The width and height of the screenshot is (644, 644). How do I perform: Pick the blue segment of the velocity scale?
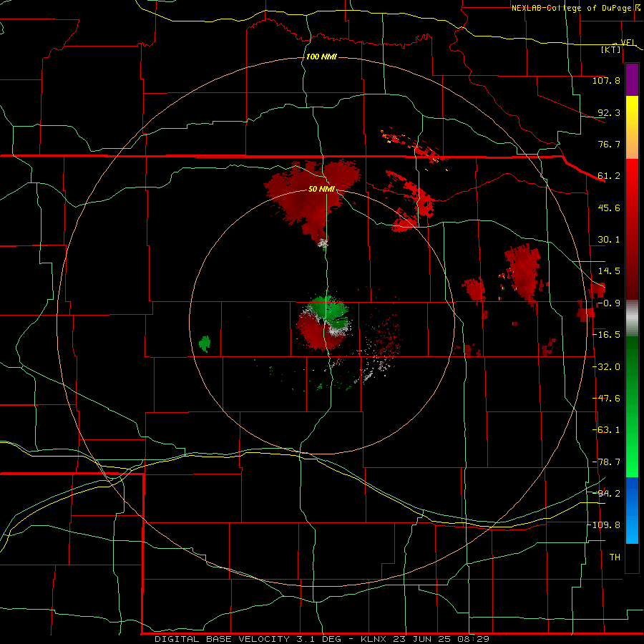click(x=632, y=510)
